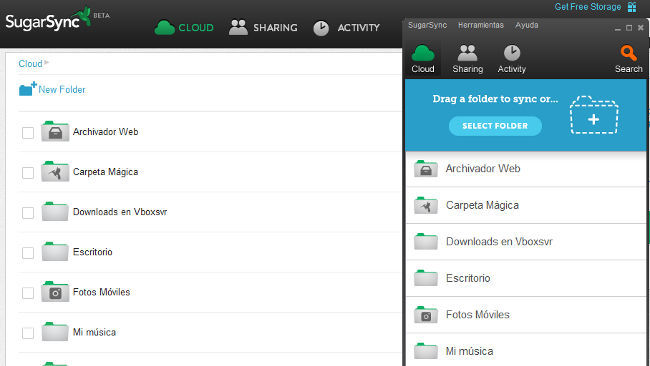This screenshot has height=366, width=650.
Task: Open Carpeta Mágica name in web list
Action: (105, 172)
